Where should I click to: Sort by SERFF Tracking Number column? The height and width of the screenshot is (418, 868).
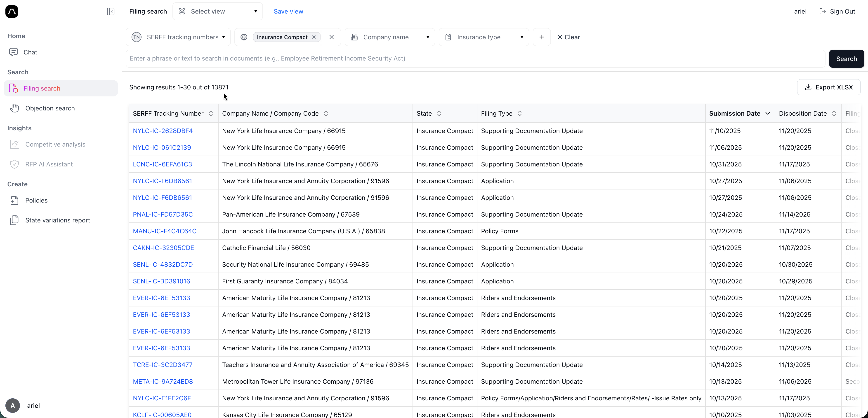211,113
